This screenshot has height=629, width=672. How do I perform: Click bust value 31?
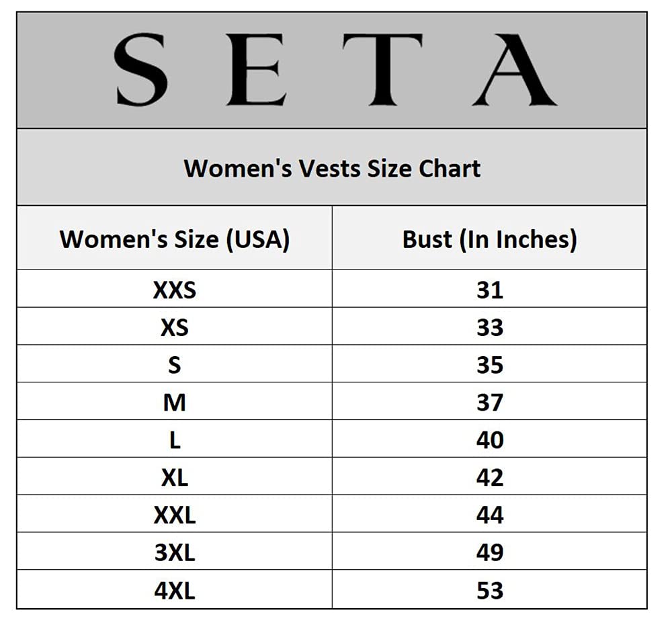pyautogui.click(x=489, y=290)
